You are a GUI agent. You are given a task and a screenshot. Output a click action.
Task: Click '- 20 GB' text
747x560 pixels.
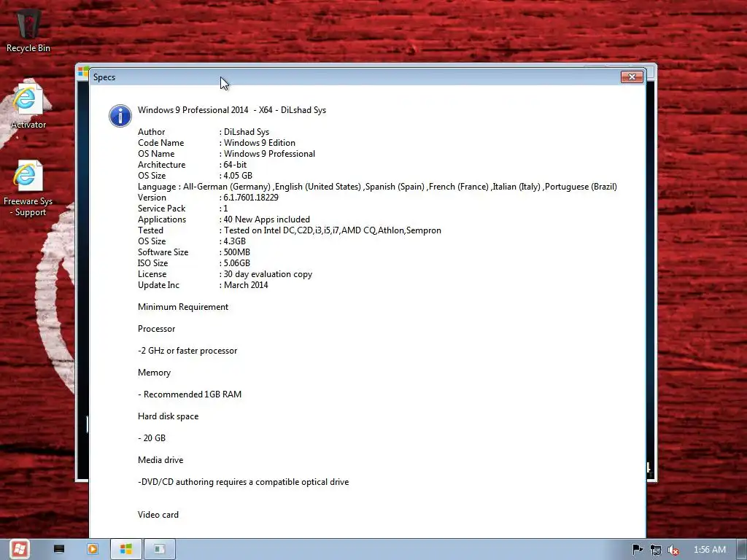click(x=152, y=438)
